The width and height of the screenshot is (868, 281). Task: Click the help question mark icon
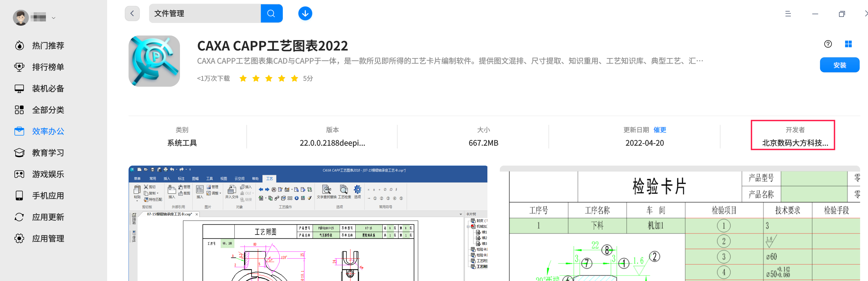point(828,44)
